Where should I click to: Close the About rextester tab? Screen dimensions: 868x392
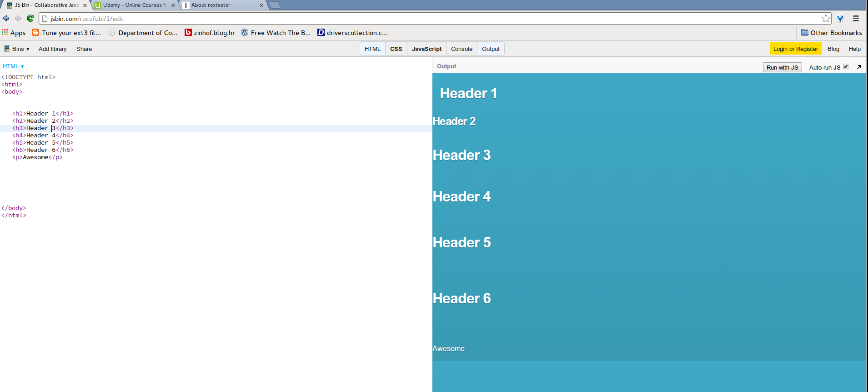pyautogui.click(x=261, y=5)
